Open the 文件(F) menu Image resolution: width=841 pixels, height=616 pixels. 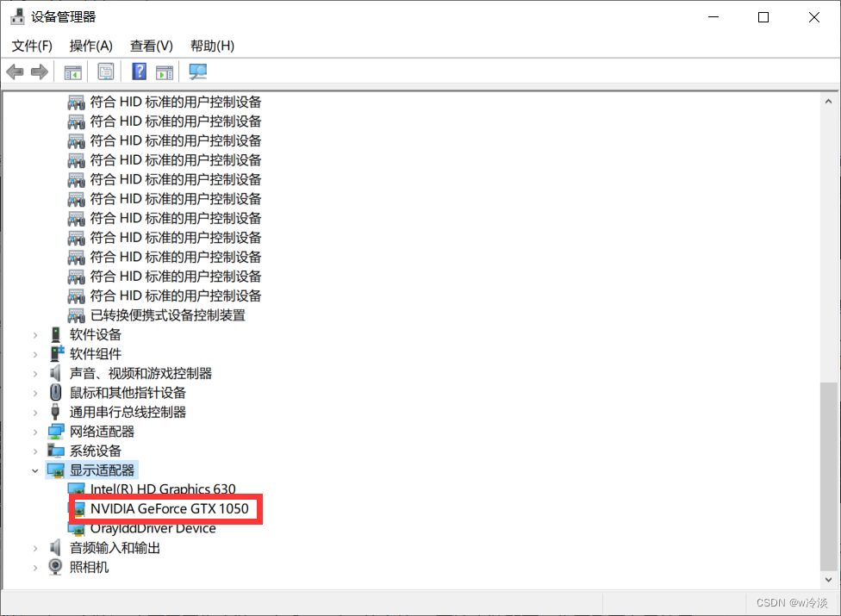pos(32,46)
